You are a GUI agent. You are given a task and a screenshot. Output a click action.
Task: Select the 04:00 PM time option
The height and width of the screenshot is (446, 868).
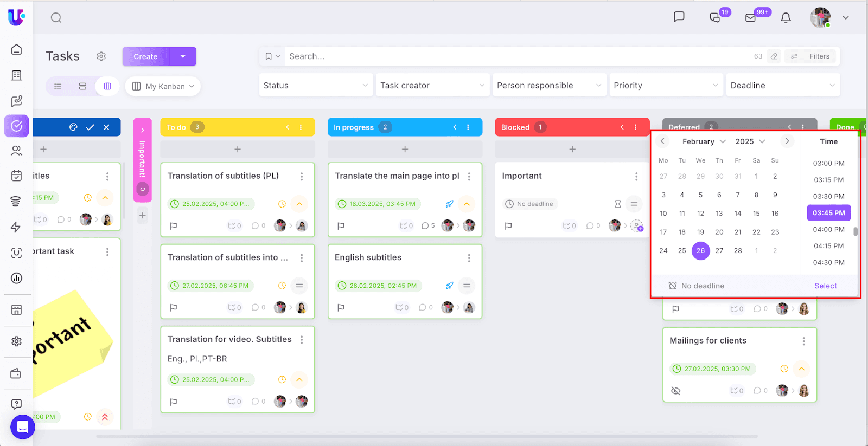(828, 230)
